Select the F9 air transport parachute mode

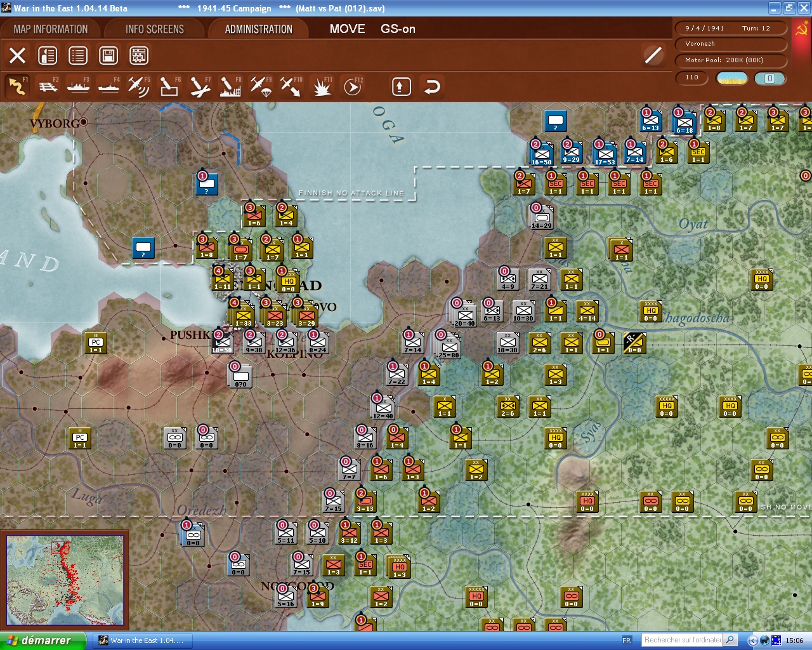tap(261, 86)
